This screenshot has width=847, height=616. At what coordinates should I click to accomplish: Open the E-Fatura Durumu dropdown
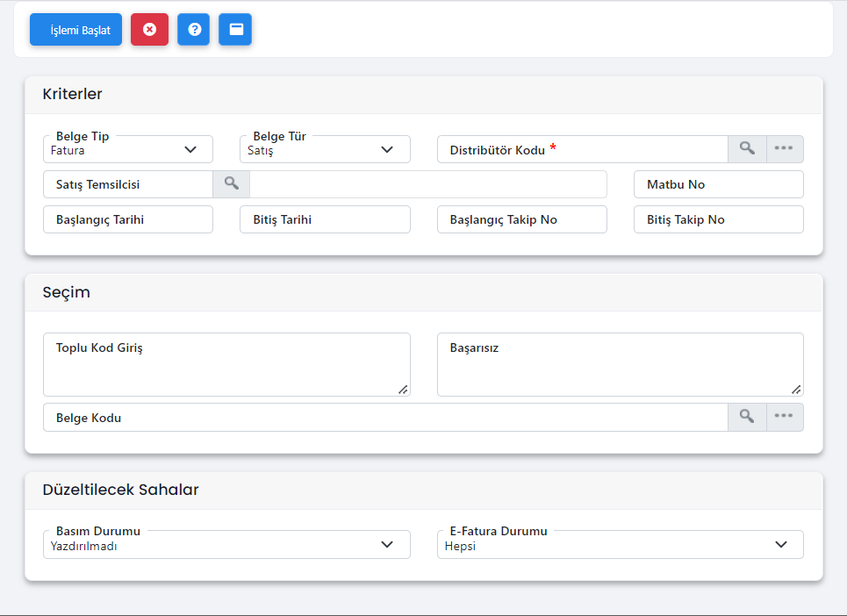[x=621, y=544]
